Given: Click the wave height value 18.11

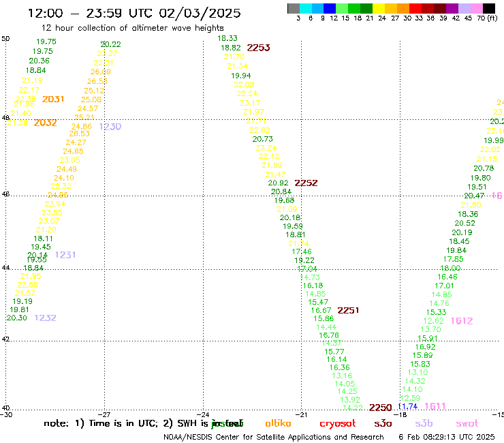Looking at the screenshot, I should coord(43,239).
